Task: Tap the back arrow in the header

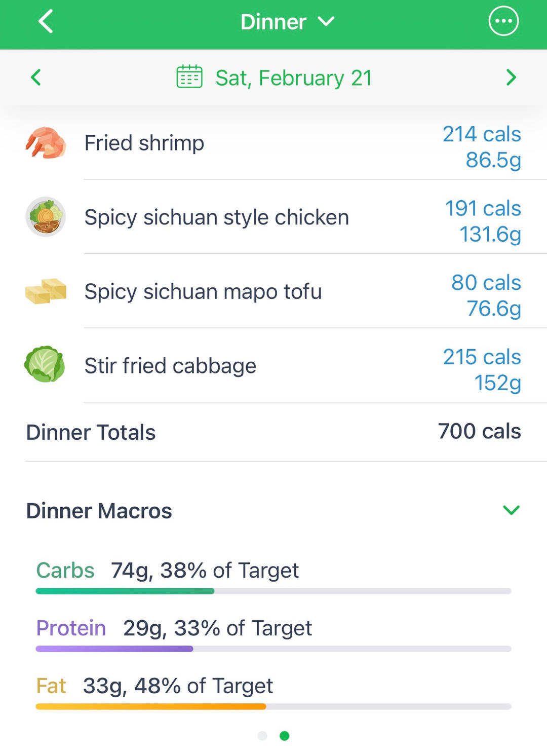Action: 46,22
